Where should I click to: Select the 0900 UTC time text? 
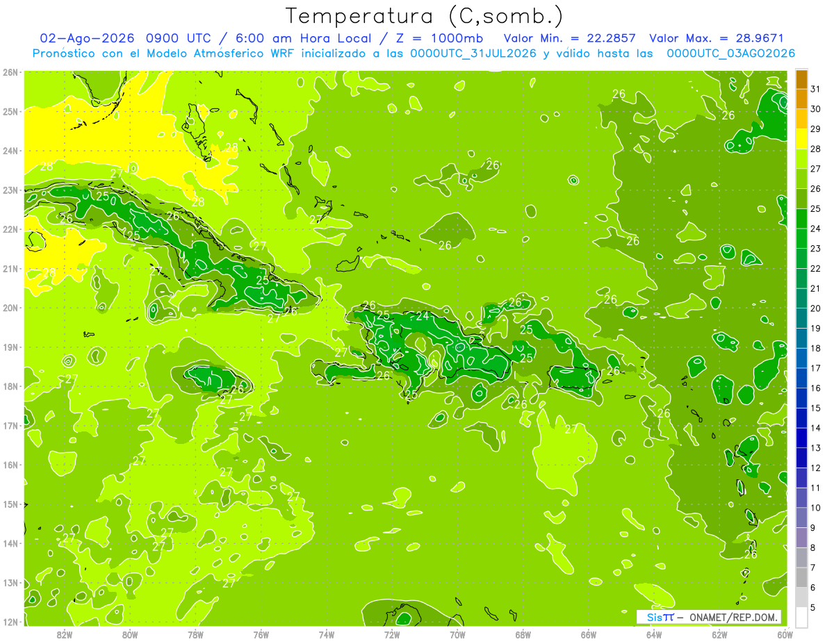[180, 38]
